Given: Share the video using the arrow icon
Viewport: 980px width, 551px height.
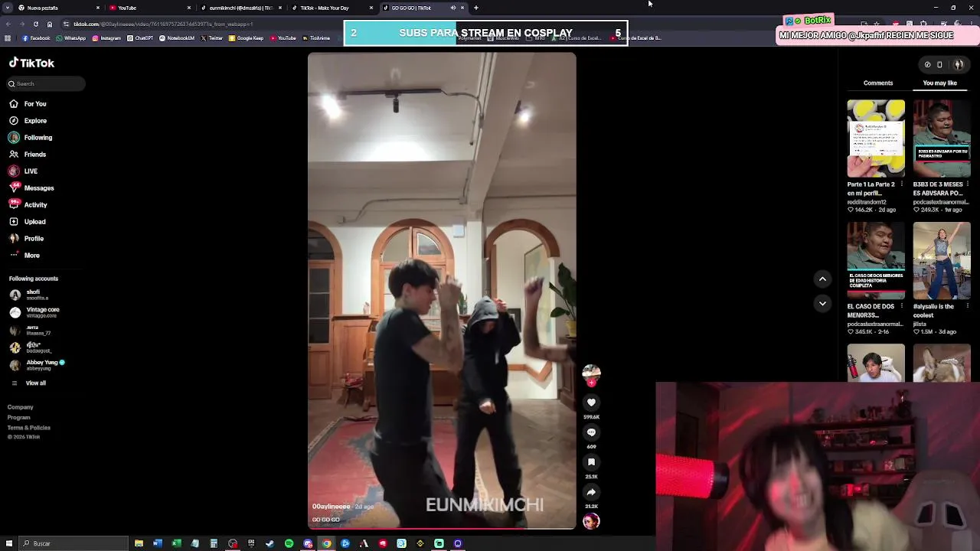Looking at the screenshot, I should (591, 492).
